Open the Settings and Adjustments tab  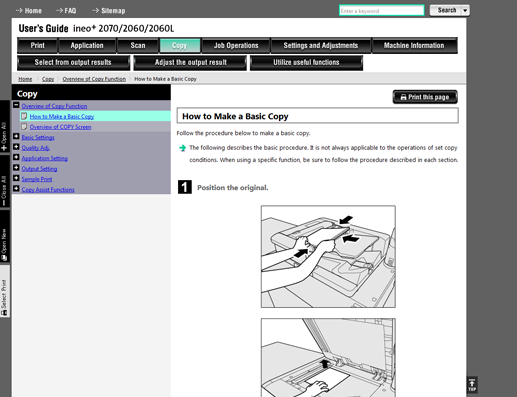tap(321, 45)
